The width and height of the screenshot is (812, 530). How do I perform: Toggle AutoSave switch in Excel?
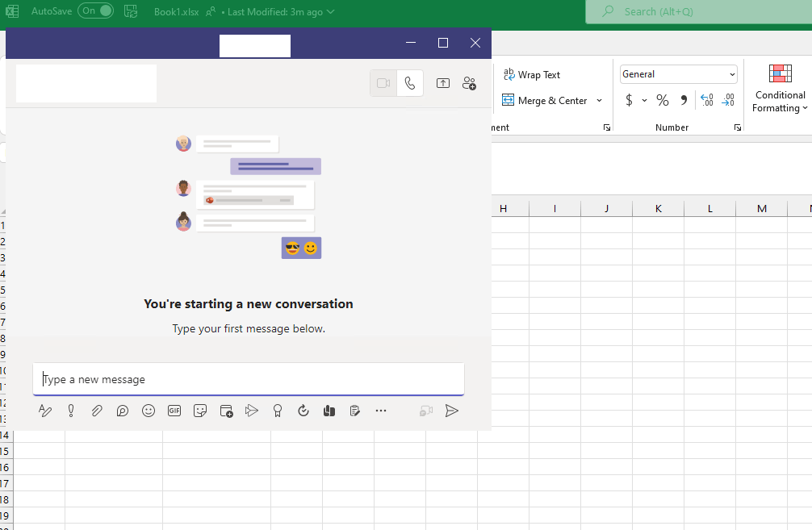[x=96, y=10]
